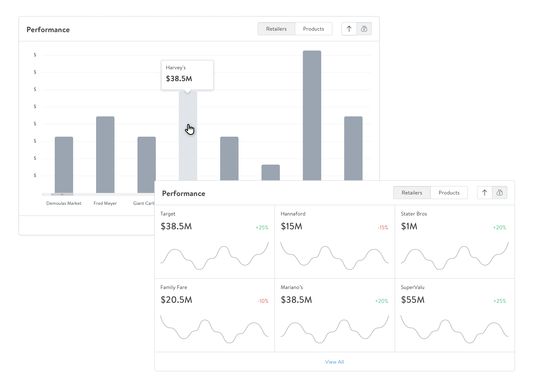Image resolution: width=536 pixels, height=392 pixels.
Task: Click the Mariano's sparkline chart
Action: click(334, 329)
